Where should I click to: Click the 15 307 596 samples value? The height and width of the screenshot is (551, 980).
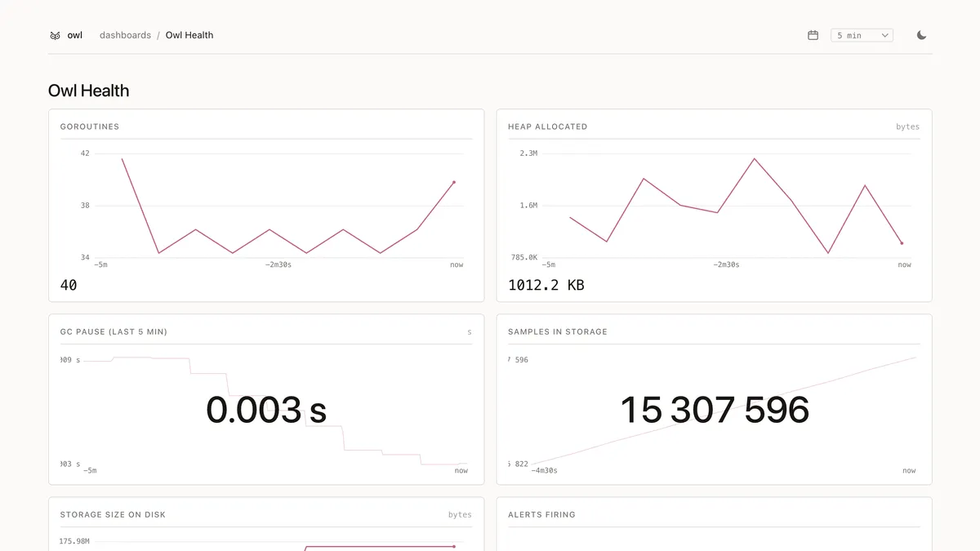coord(715,410)
